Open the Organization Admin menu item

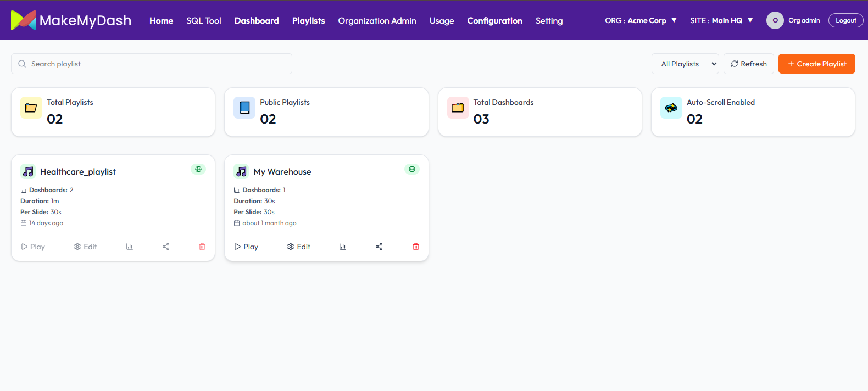(377, 20)
